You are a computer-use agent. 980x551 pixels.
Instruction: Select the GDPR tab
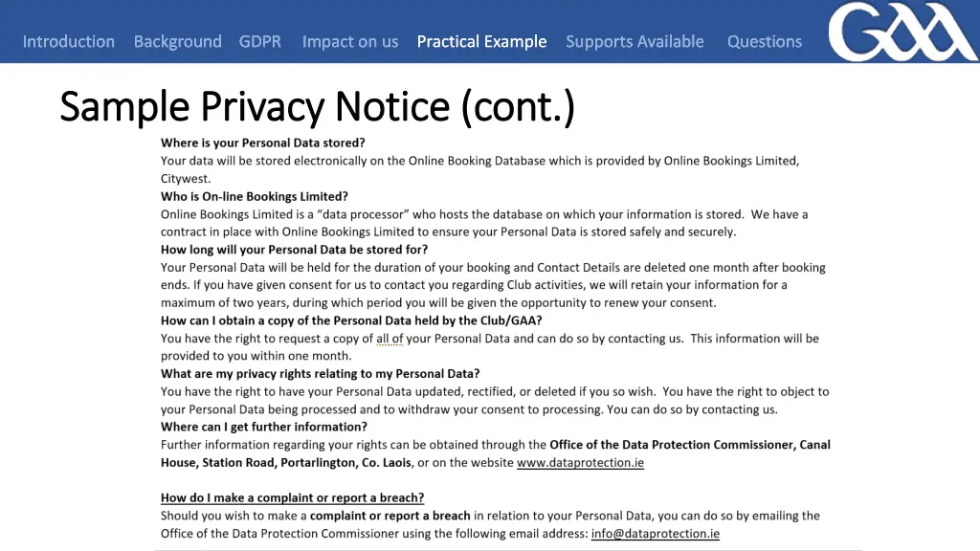click(x=260, y=41)
